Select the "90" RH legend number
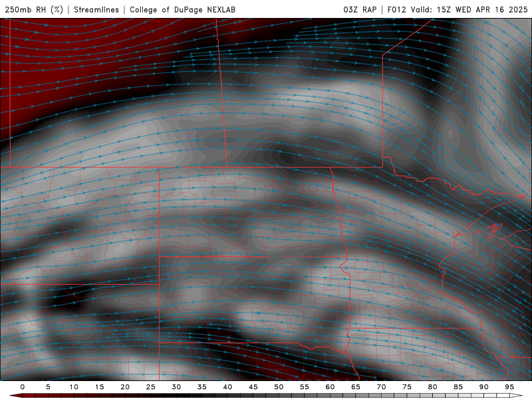This screenshot has width=532, height=399. (484, 387)
